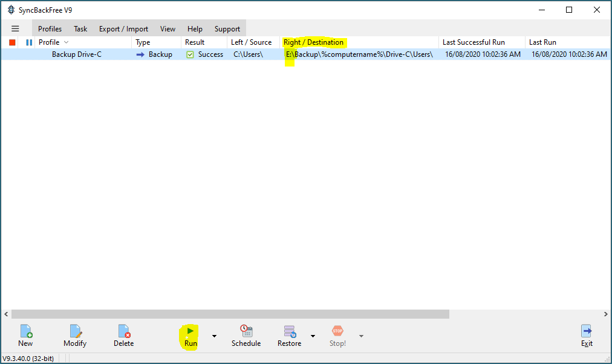This screenshot has height=364, width=612.
Task: Sort by Right / Destination column header
Action: [x=359, y=42]
